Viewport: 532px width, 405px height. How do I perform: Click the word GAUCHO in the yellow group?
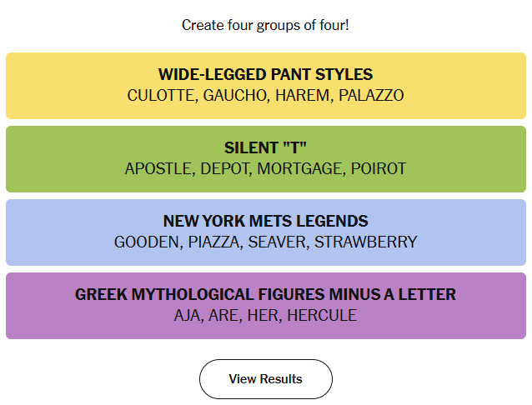point(233,95)
